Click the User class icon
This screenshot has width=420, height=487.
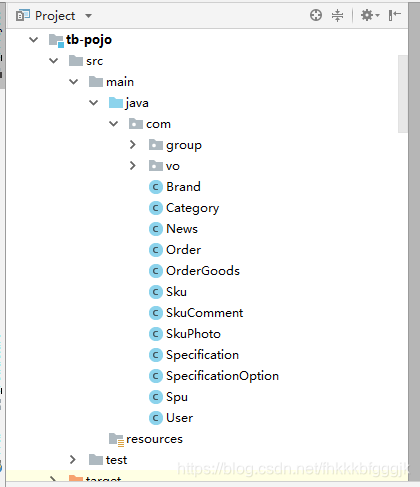[x=156, y=418]
